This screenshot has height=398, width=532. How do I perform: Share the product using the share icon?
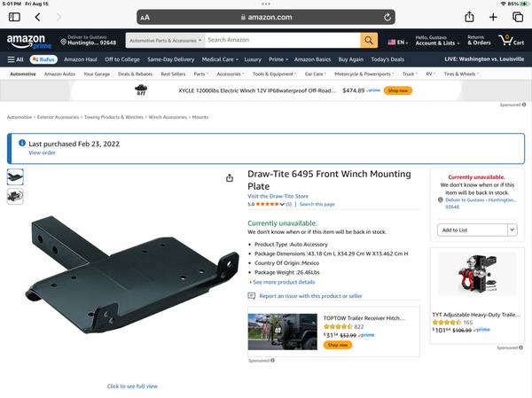[230, 177]
